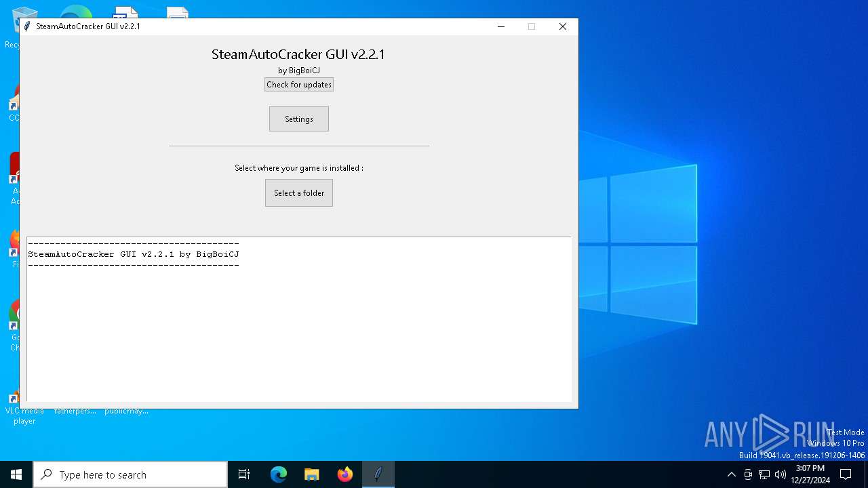The height and width of the screenshot is (488, 868).
Task: Open File Explorer from the taskbar
Action: tap(312, 474)
